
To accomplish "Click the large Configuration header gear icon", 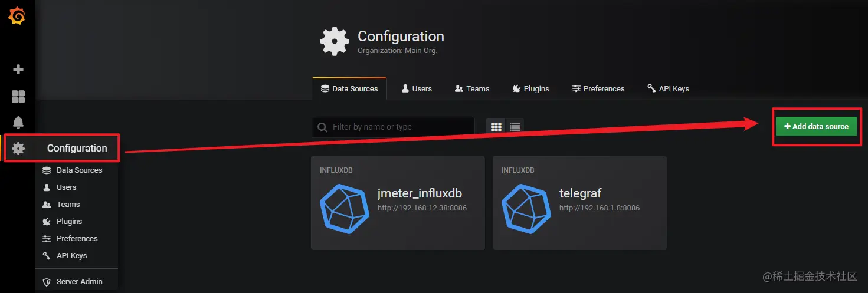I will [x=335, y=41].
